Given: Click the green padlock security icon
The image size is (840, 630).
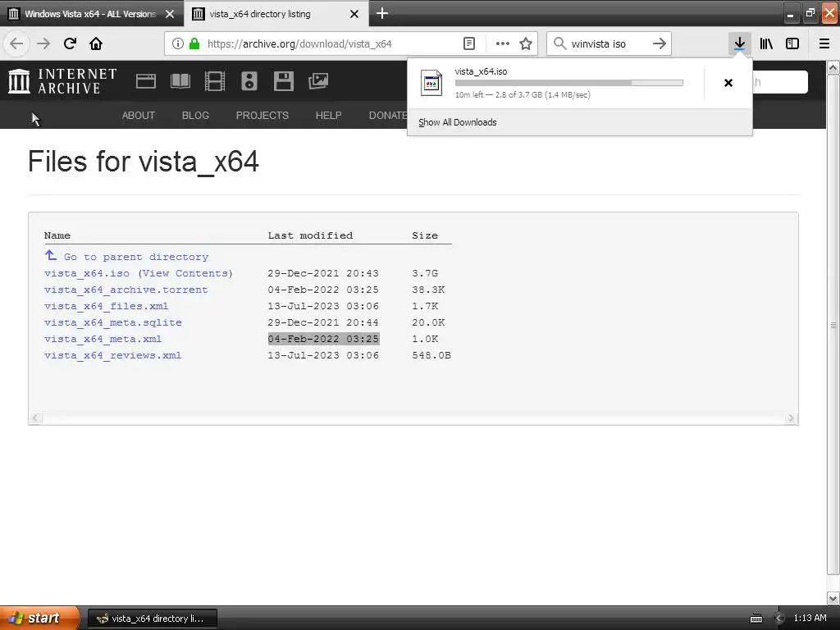Looking at the screenshot, I should point(194,43).
